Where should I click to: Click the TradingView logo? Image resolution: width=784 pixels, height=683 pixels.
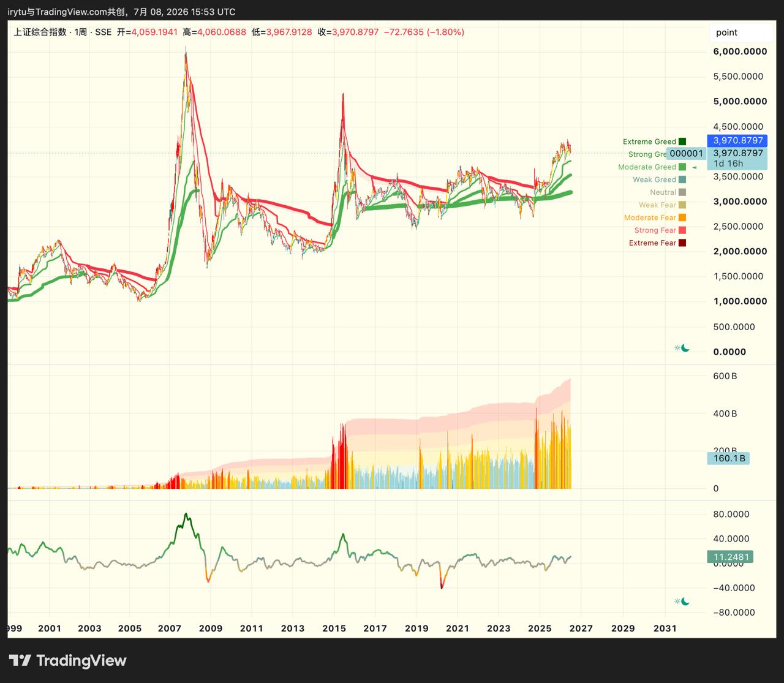click(67, 660)
